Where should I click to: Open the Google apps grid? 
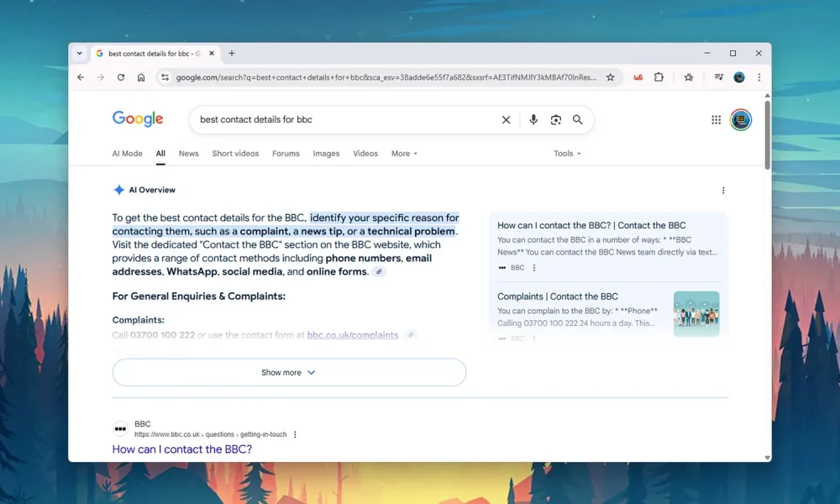click(x=716, y=120)
